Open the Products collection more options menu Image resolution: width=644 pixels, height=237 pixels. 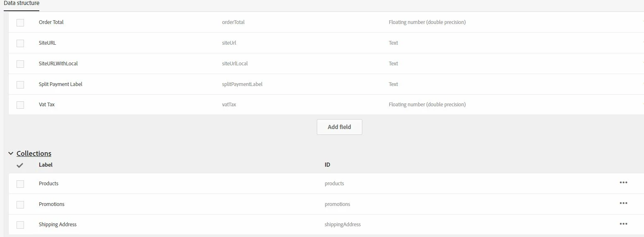point(623,183)
